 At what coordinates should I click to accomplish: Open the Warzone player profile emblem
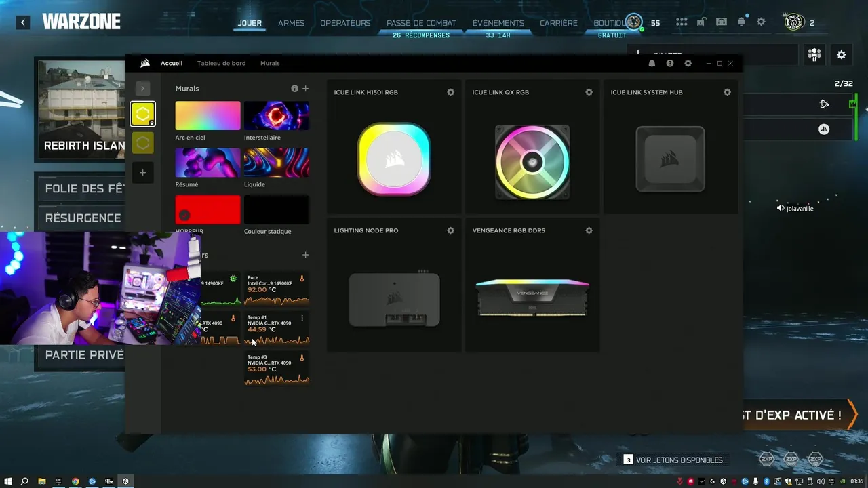click(794, 22)
